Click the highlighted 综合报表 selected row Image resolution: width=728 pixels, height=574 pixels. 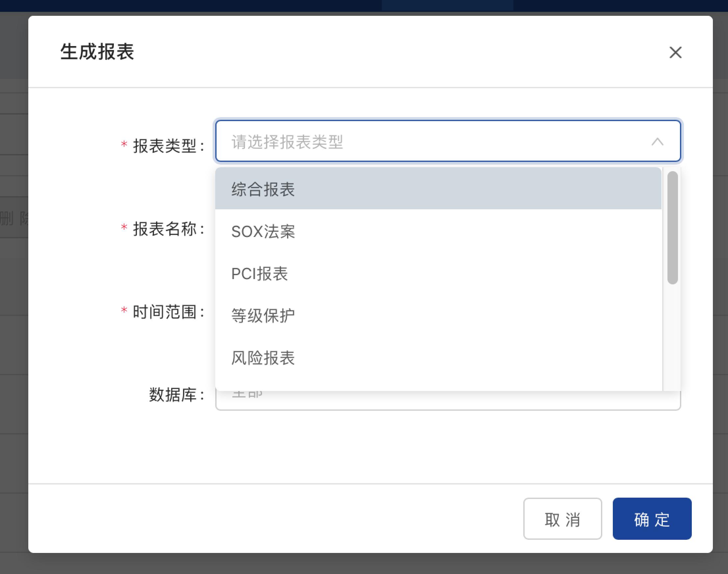[x=437, y=189]
